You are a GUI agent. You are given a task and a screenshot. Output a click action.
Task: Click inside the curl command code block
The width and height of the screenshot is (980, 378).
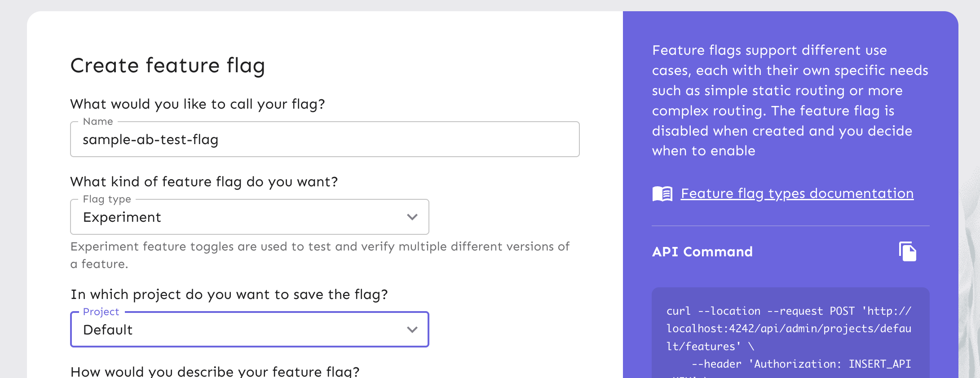tap(790, 338)
